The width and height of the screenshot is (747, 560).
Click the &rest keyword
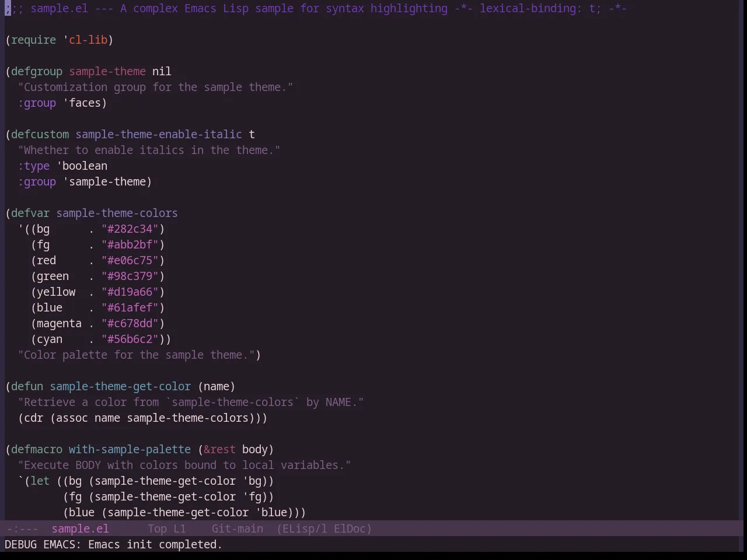219,449
